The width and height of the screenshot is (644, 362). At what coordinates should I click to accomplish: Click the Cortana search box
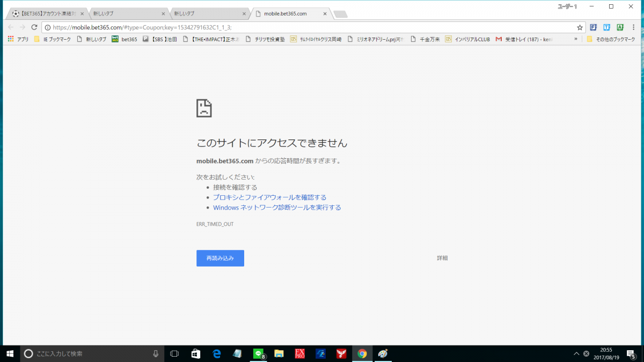point(92,353)
